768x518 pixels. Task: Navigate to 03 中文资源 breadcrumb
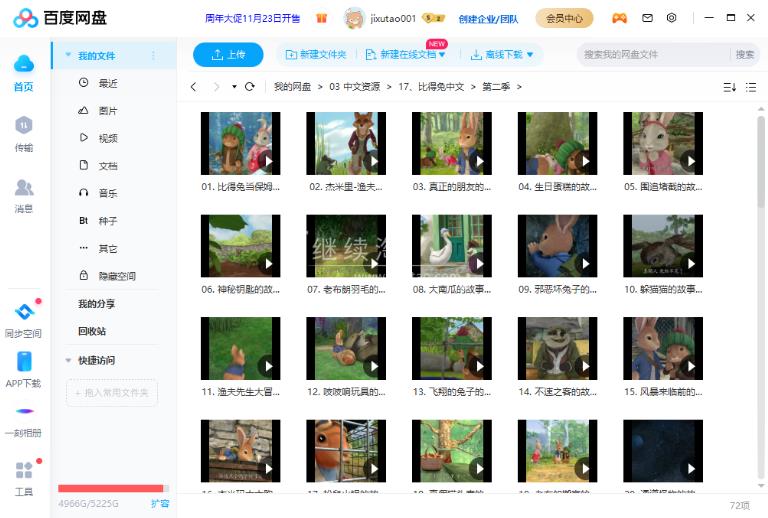tap(354, 87)
